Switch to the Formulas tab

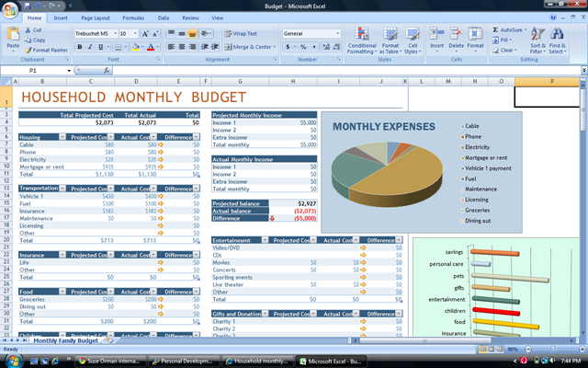tap(133, 18)
